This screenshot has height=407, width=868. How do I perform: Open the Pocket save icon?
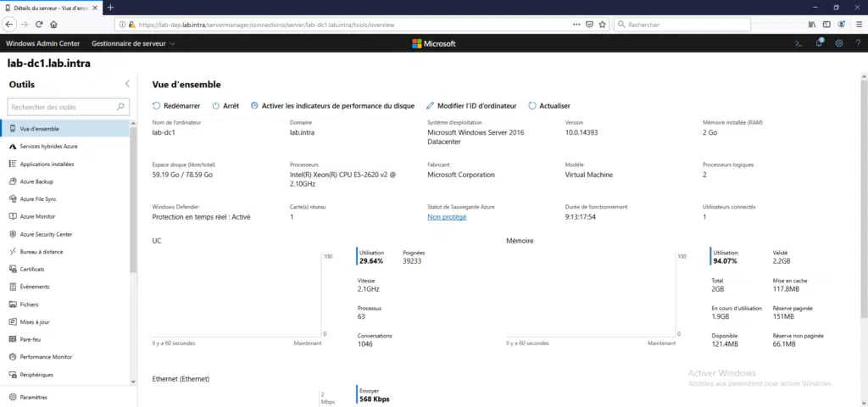tap(590, 25)
